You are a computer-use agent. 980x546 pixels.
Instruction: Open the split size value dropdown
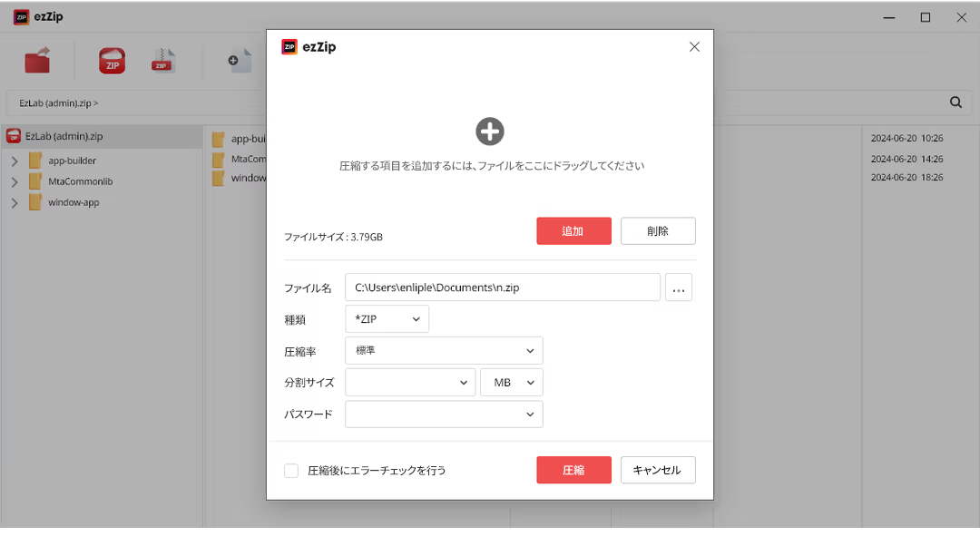(410, 383)
